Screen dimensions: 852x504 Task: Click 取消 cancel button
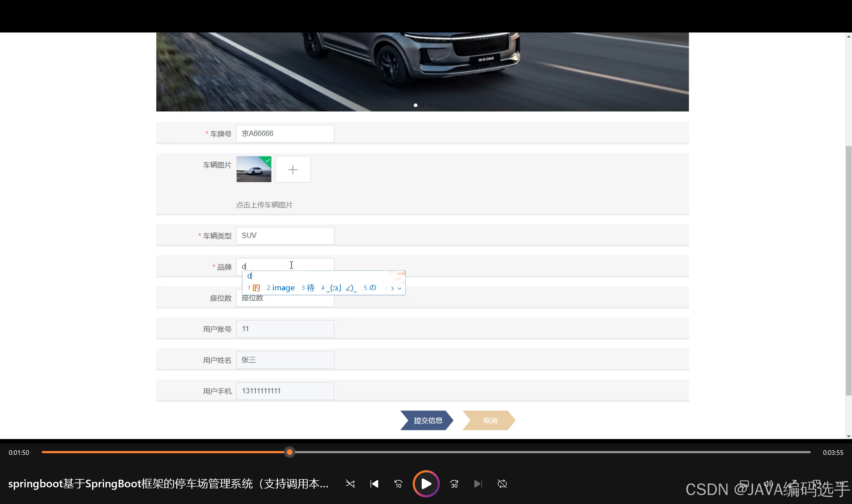[x=489, y=420]
